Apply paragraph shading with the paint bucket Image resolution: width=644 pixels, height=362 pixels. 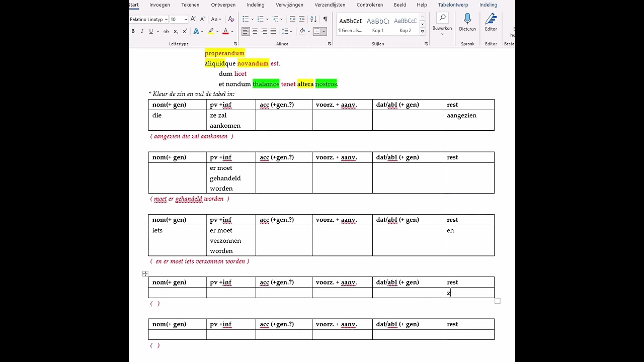[302, 31]
